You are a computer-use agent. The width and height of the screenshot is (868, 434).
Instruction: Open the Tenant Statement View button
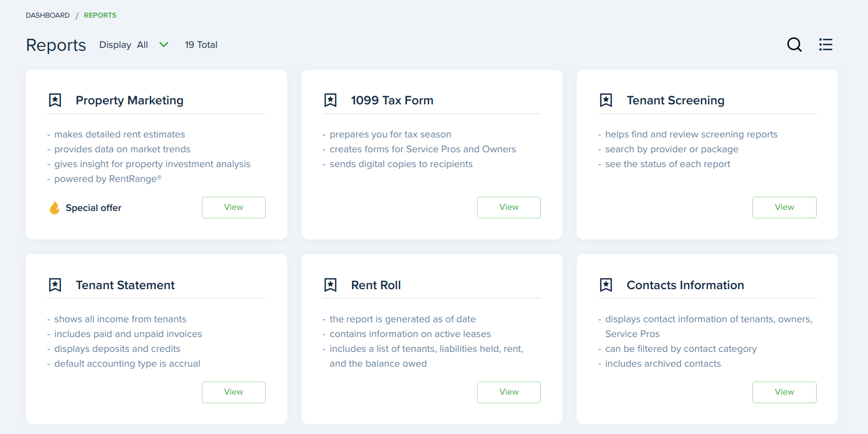pos(233,392)
